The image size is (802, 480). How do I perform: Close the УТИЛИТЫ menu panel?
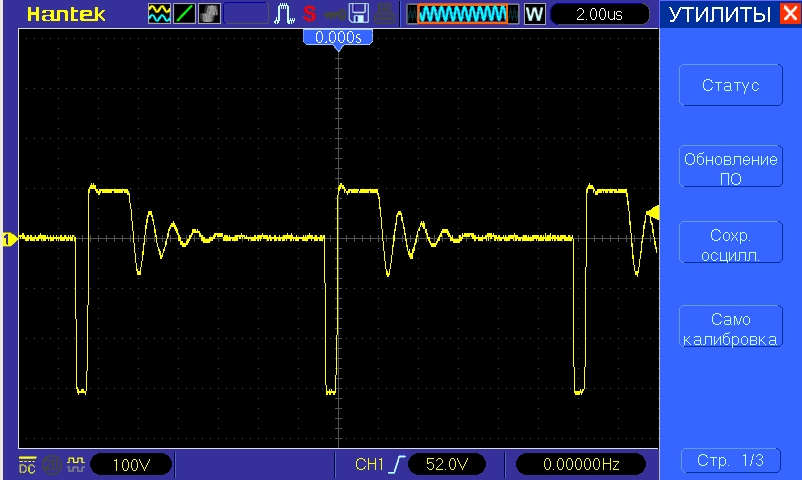[x=789, y=14]
